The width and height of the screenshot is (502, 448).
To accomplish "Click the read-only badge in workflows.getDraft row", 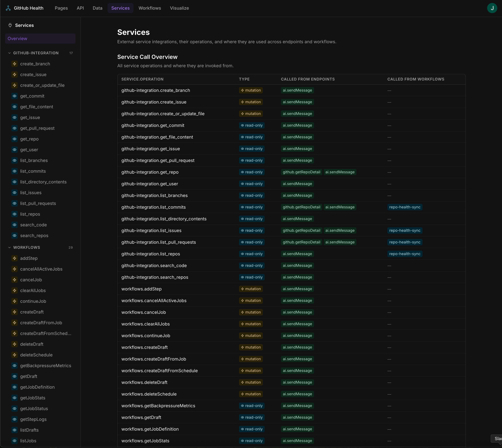I will click(252, 418).
